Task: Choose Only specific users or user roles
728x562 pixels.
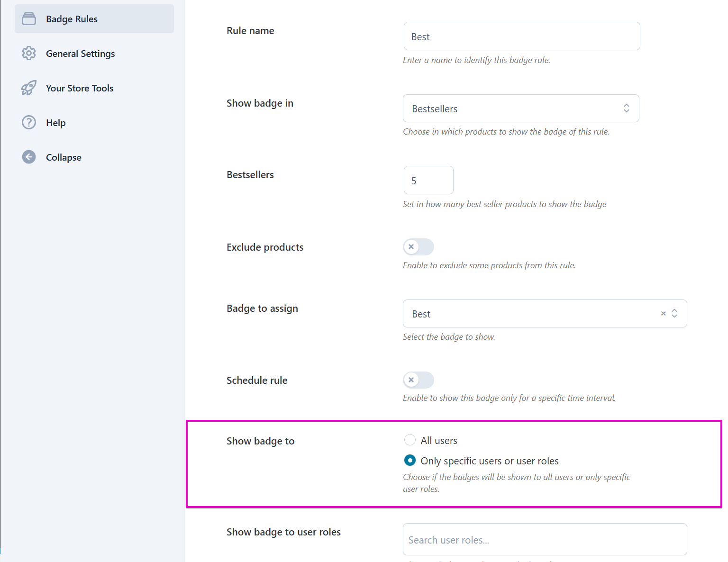Action: coord(410,461)
